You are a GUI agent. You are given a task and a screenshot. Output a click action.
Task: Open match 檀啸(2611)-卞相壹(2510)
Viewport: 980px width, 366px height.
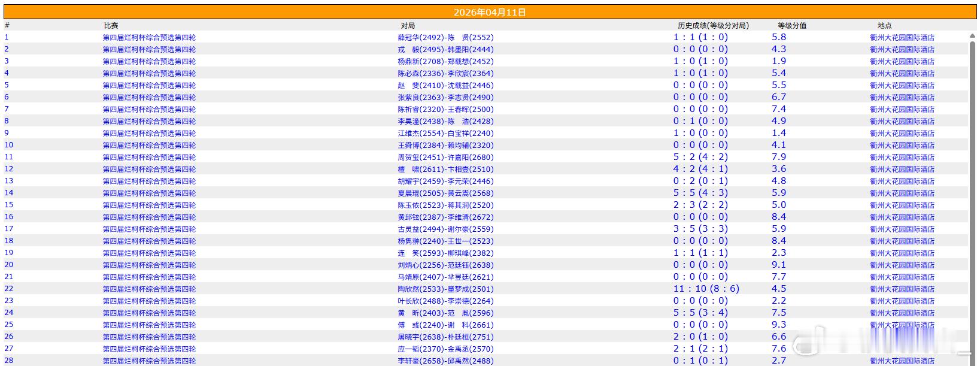pyautogui.click(x=445, y=169)
